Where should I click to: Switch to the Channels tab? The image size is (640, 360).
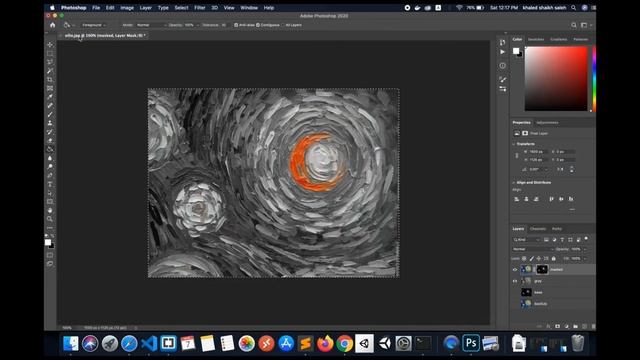pyautogui.click(x=538, y=229)
